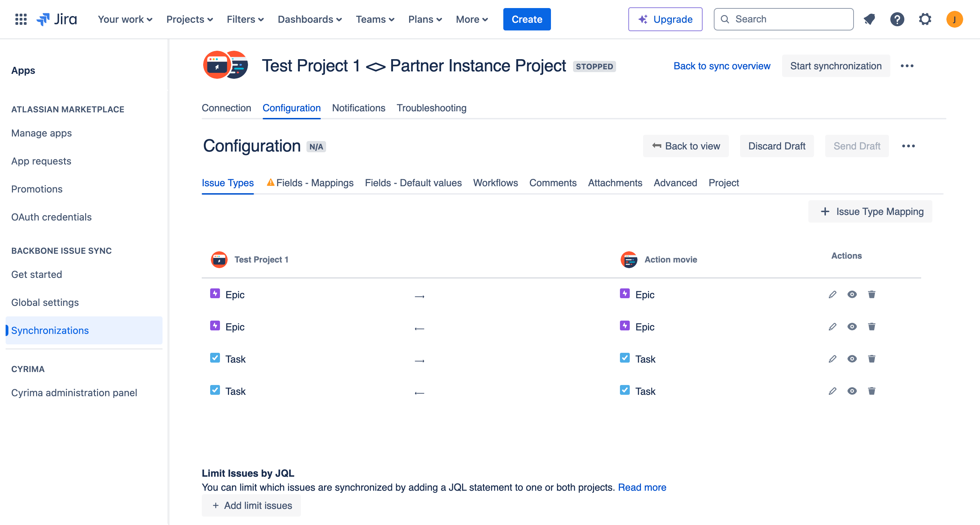Select Synchronizations in sidebar
The image size is (980, 525).
(x=84, y=330)
